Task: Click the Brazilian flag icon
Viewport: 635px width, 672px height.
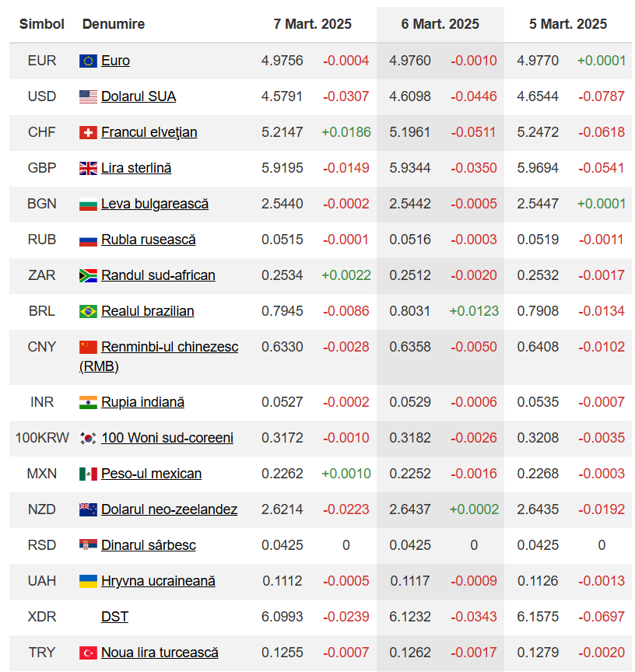Action: click(x=88, y=311)
